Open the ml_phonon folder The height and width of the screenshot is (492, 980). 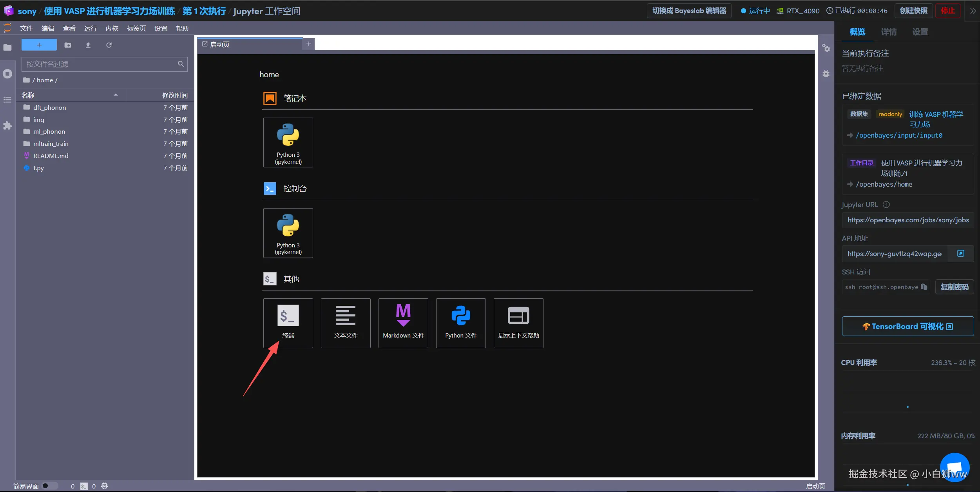coord(49,132)
